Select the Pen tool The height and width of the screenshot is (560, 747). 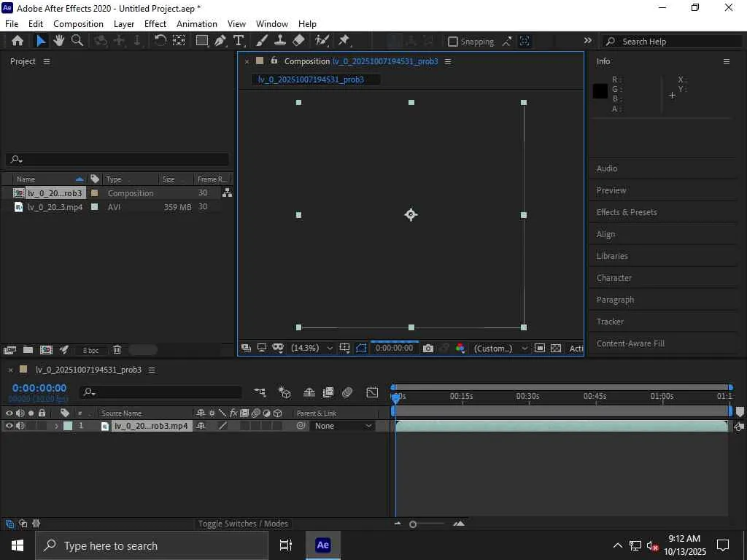coord(220,41)
